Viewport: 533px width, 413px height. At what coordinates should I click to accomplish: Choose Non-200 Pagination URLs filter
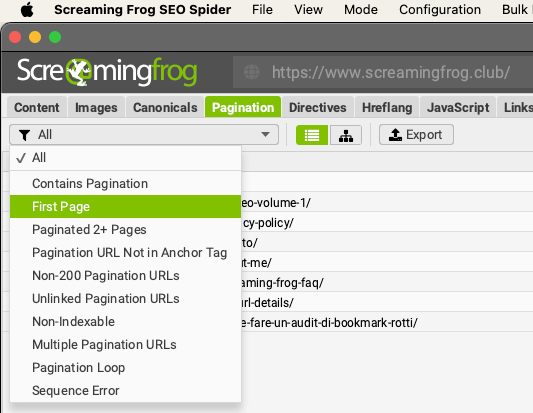125,276
